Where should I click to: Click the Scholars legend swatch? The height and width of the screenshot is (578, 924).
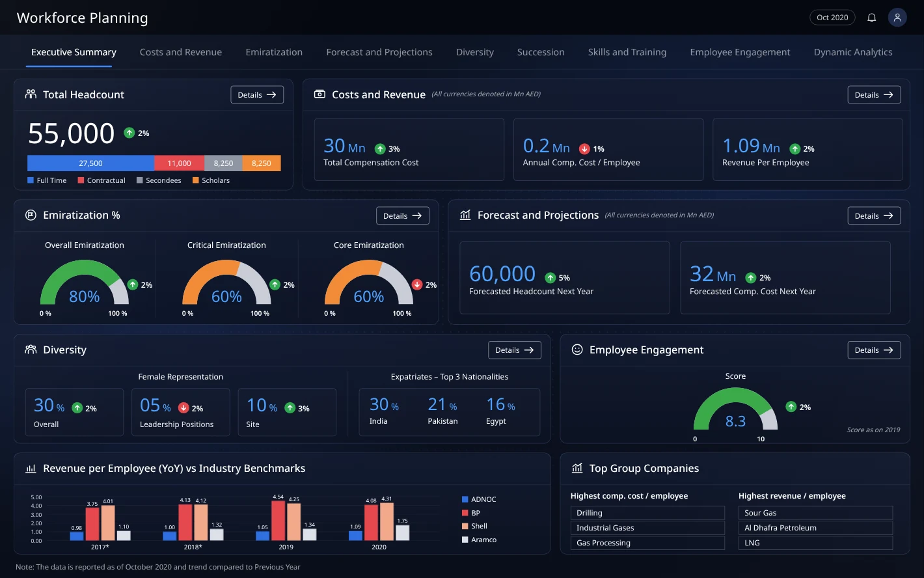pos(195,180)
